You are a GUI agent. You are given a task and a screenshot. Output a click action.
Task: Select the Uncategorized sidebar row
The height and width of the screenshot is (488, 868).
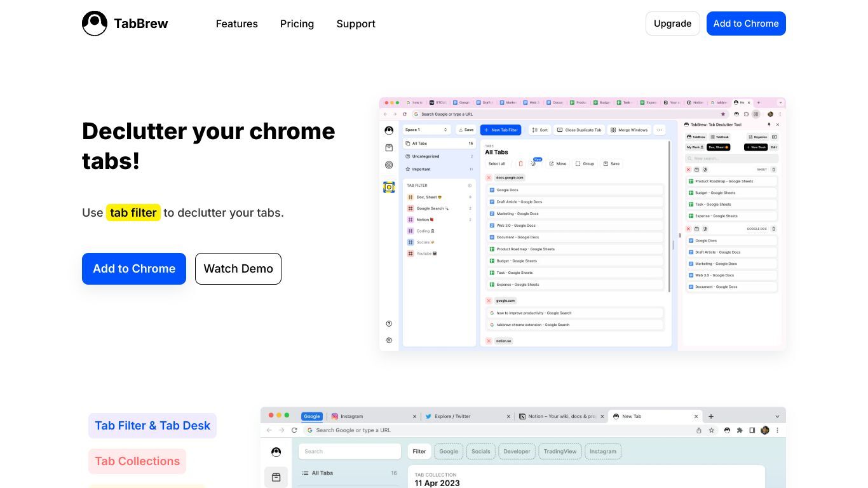[439, 156]
